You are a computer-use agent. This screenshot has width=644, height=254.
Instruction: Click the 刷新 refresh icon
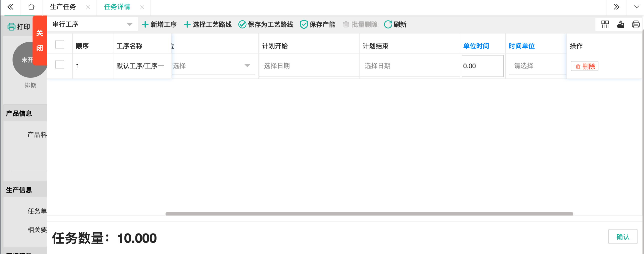pos(388,24)
